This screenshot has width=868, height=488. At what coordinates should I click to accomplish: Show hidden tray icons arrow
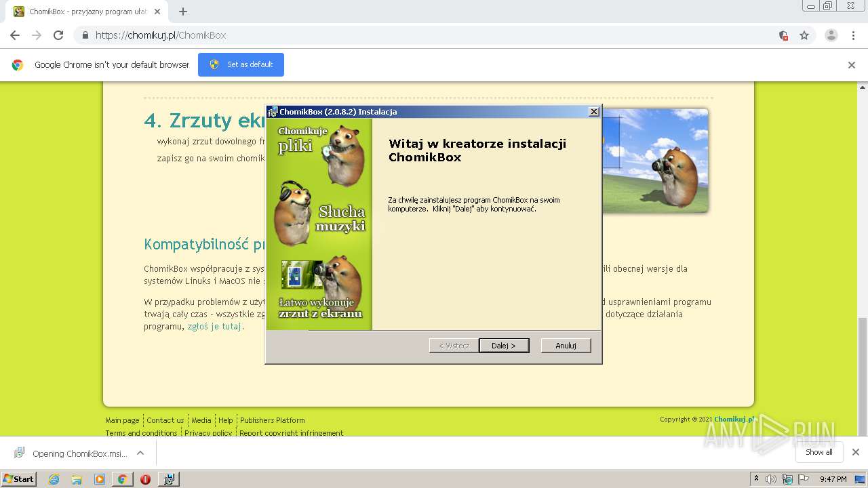[756, 479]
